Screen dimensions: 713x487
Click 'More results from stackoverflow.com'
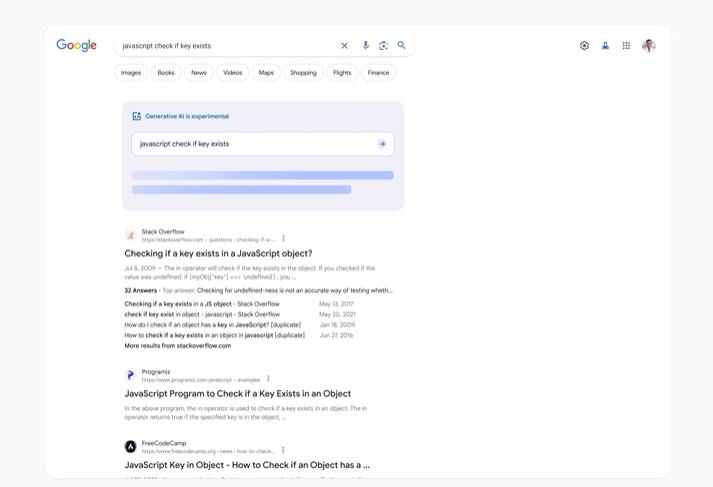[x=177, y=346]
